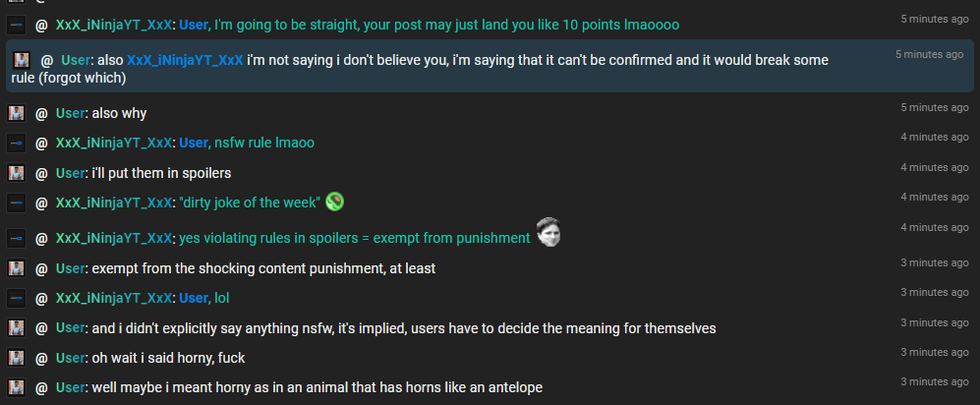Click the Kappa face emote after "exempt from punishment"
This screenshot has height=405, width=980.
pyautogui.click(x=548, y=232)
